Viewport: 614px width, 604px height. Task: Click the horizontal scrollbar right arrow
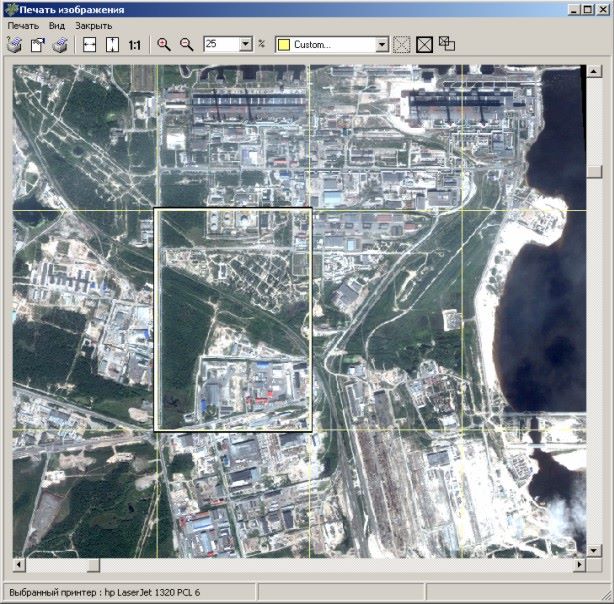(x=580, y=565)
